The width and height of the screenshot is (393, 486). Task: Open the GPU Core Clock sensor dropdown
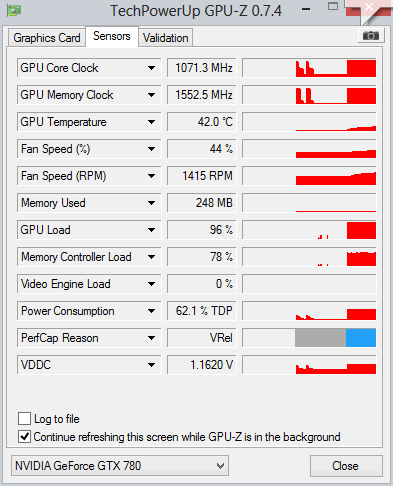tap(151, 68)
